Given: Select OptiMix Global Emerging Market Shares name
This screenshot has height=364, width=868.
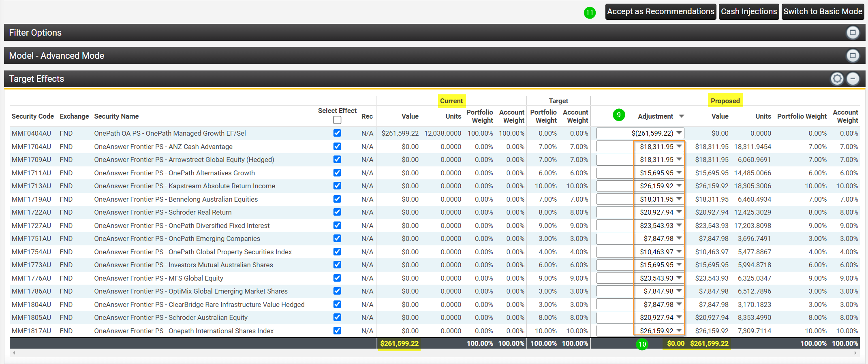Looking at the screenshot, I should click(x=191, y=291).
